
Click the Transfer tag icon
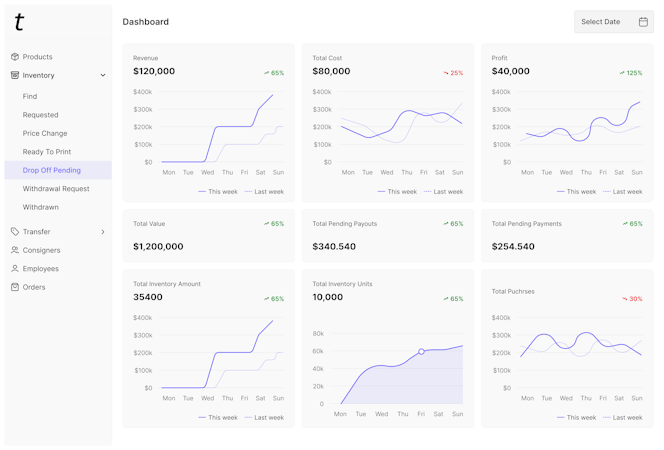[15, 232]
